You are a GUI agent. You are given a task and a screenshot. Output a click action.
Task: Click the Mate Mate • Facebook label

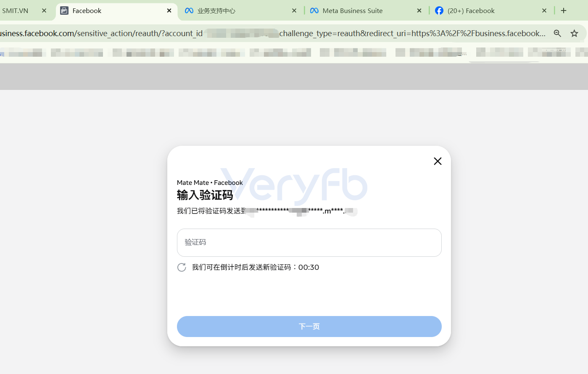point(210,183)
